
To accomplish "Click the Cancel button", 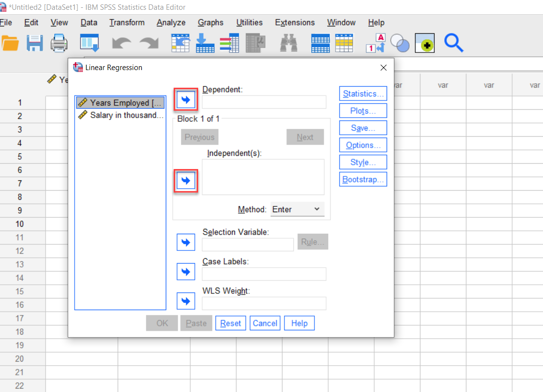I will (x=265, y=323).
